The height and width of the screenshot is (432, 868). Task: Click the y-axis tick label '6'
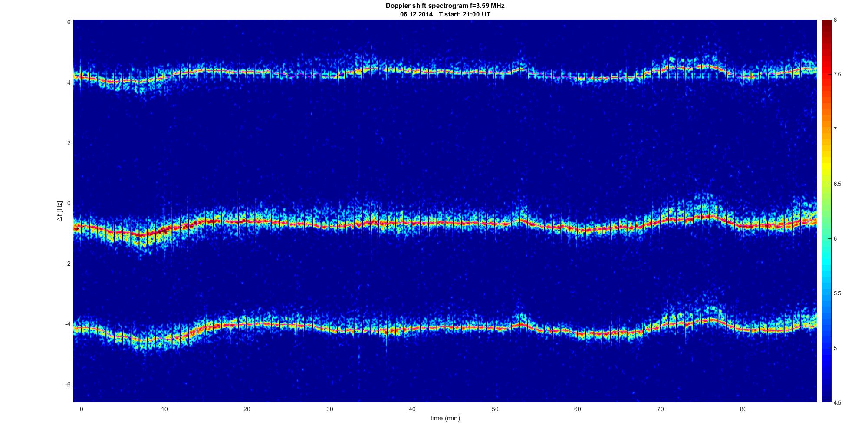point(69,22)
